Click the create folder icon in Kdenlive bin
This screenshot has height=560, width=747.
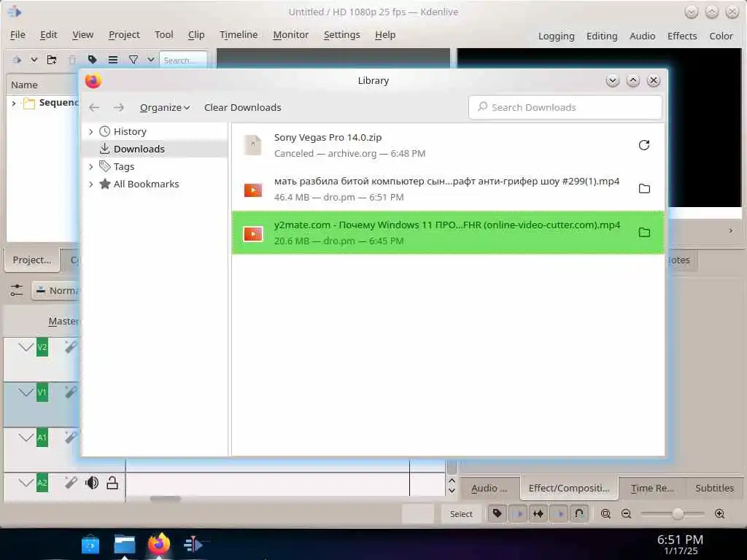[x=52, y=60]
